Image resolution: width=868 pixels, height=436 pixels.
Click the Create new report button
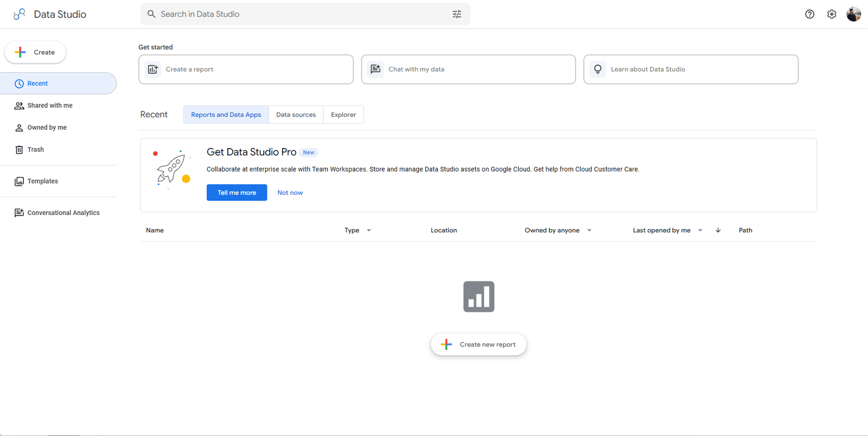tap(478, 344)
